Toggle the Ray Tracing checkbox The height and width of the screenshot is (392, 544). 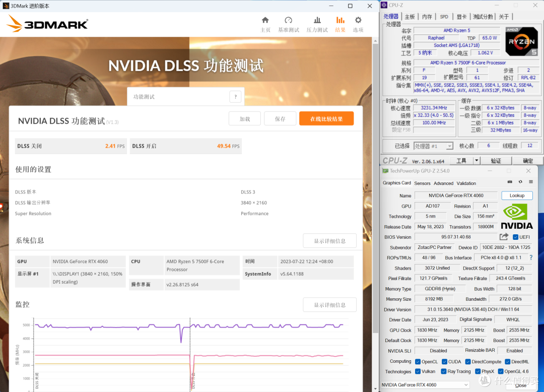(x=444, y=371)
